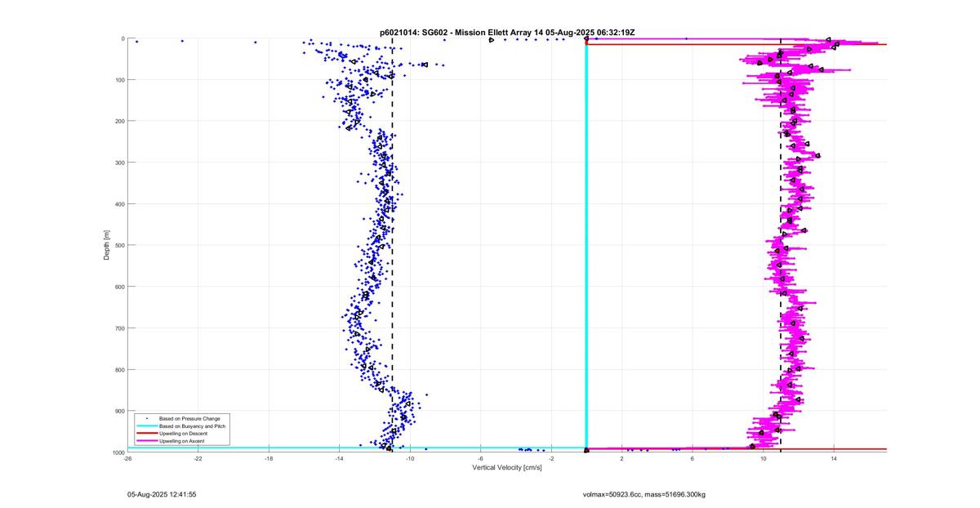Click the depth tick label "1000"
Screen dimensions: 980x508
click(118, 452)
